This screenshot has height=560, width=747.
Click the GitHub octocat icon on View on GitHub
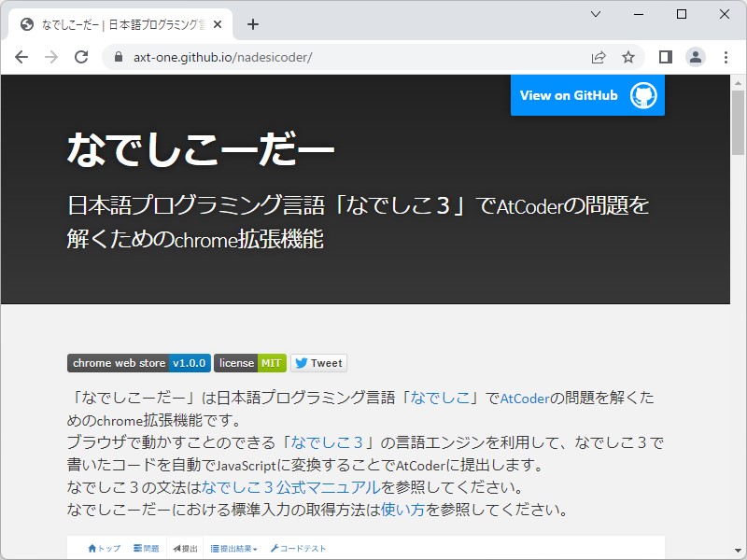646,95
